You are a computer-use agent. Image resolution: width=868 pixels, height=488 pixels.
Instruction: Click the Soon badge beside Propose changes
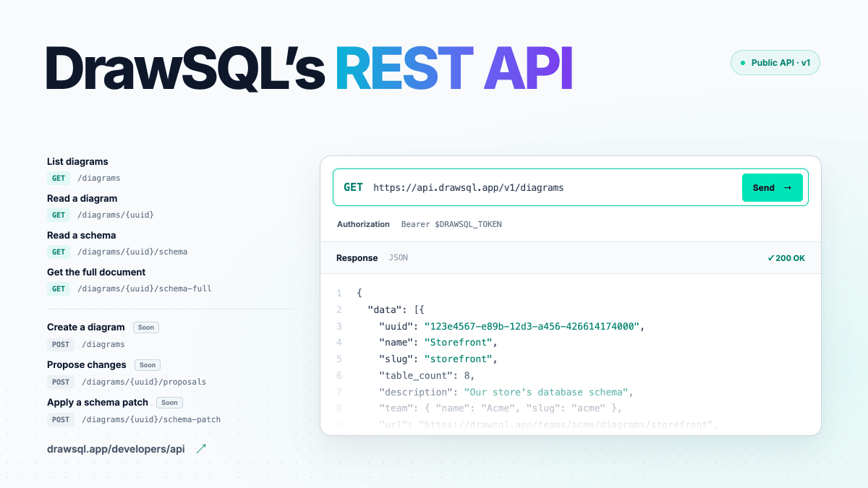pos(148,365)
